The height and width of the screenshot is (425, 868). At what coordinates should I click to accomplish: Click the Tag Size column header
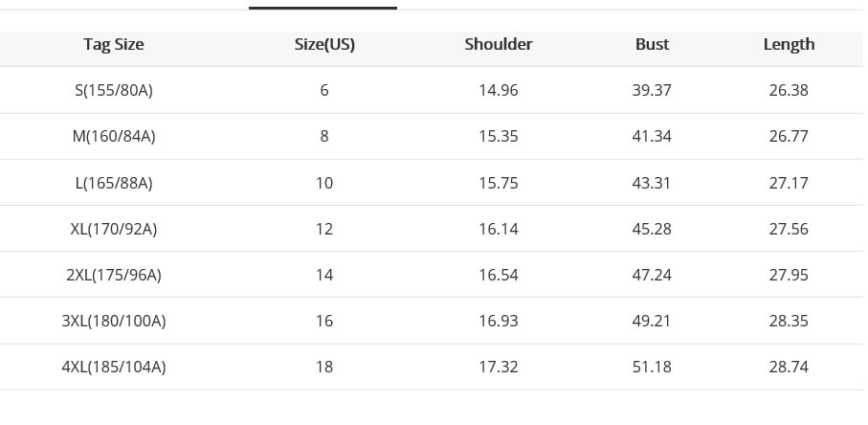(x=114, y=44)
